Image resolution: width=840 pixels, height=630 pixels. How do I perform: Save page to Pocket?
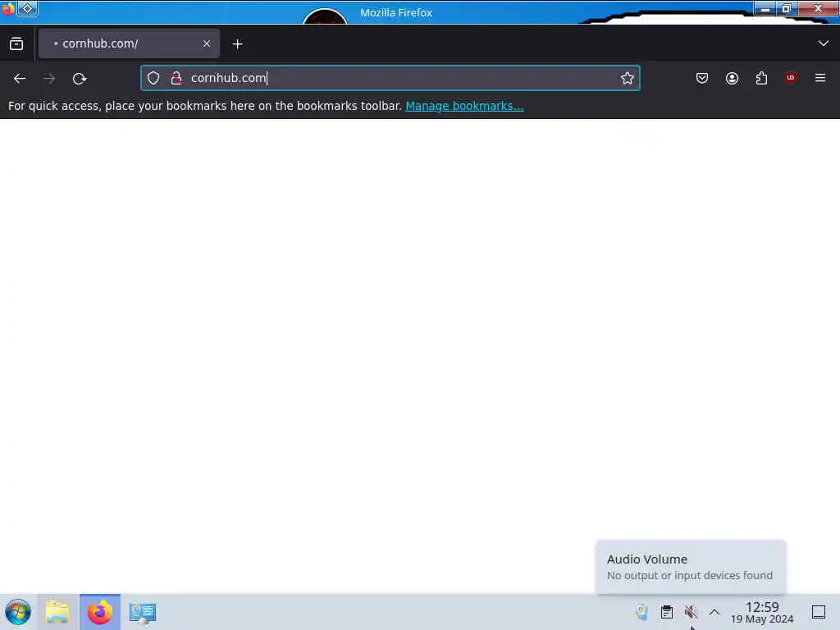702,78
